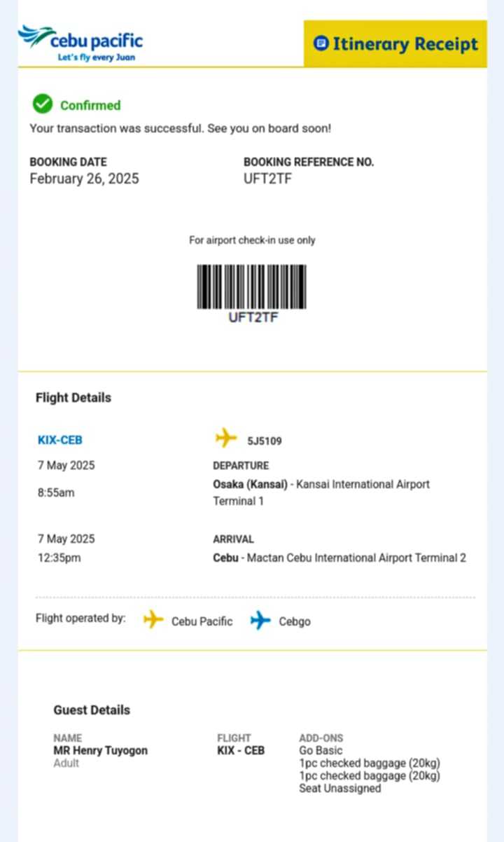The width and height of the screenshot is (504, 842).
Task: Click the yellow Cebu Pacific operator plane icon
Action: [153, 620]
